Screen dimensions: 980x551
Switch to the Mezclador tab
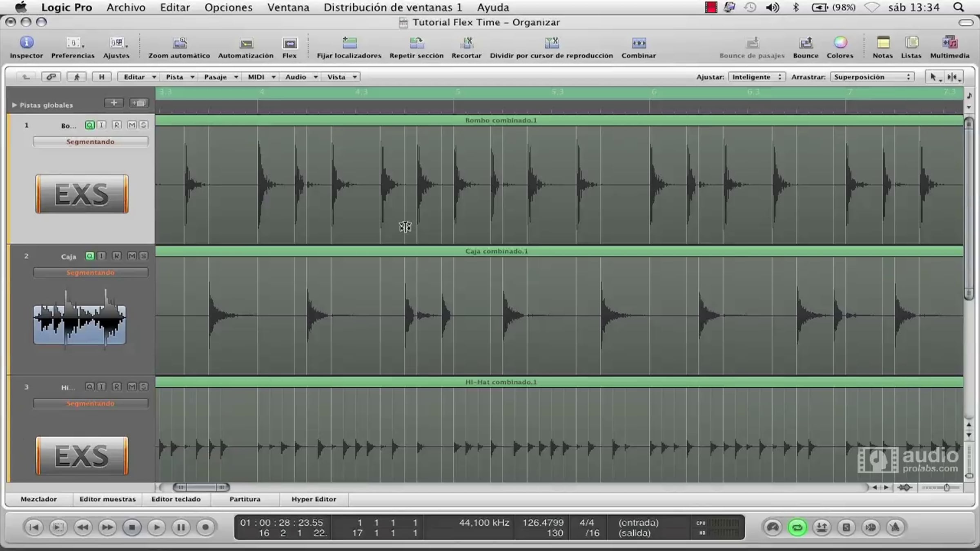39,499
